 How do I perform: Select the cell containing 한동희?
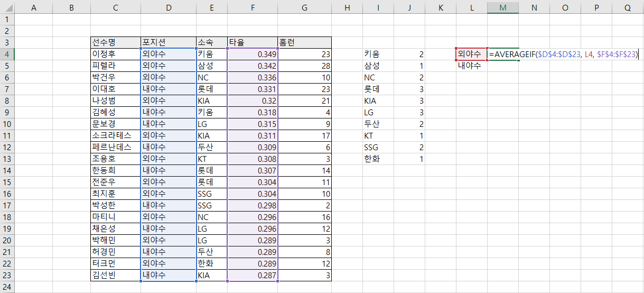pos(115,170)
